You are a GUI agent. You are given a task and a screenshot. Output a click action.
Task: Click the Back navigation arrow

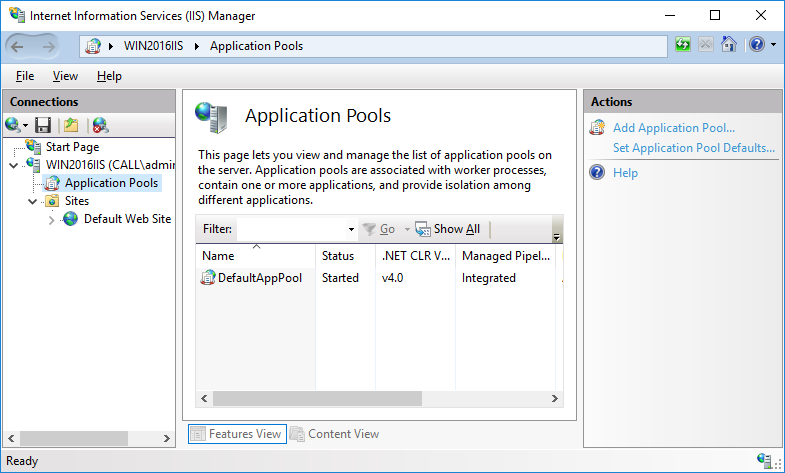pyautogui.click(x=18, y=47)
